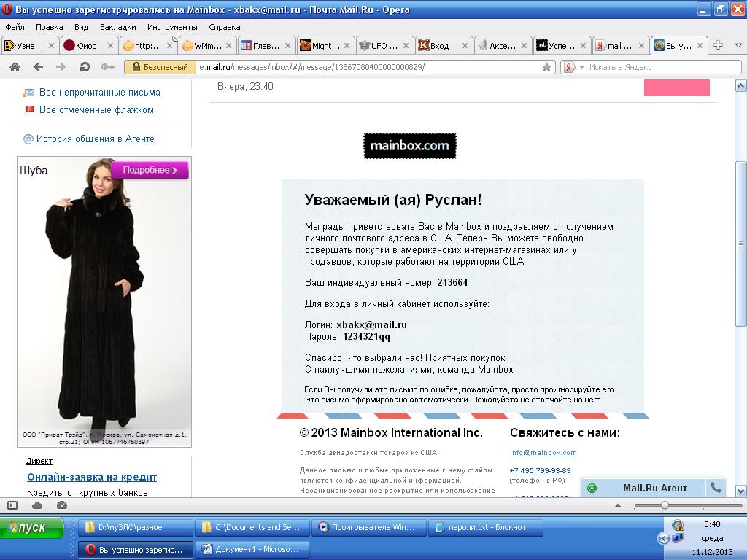Open the Файл menu
747x560 pixels.
[15, 27]
